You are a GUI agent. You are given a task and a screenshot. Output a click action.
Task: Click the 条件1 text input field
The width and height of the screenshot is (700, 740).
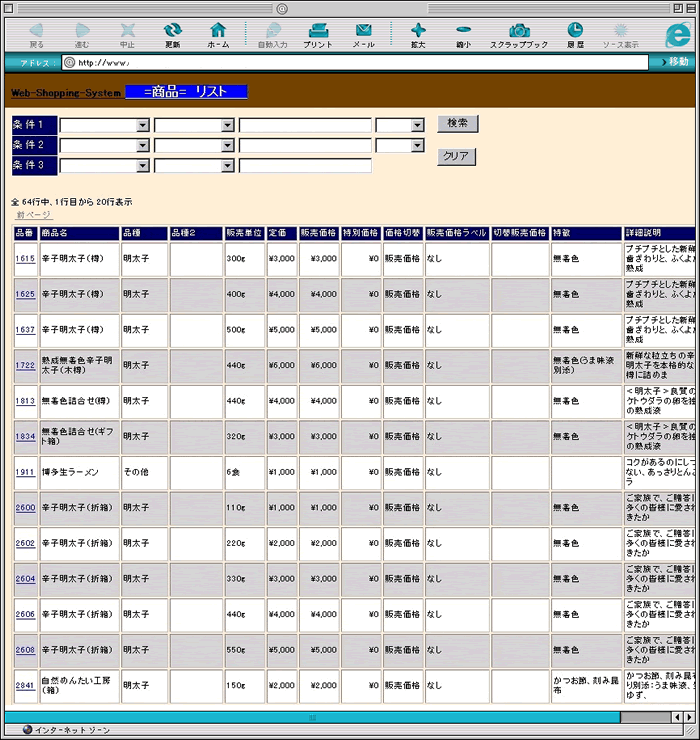click(305, 125)
